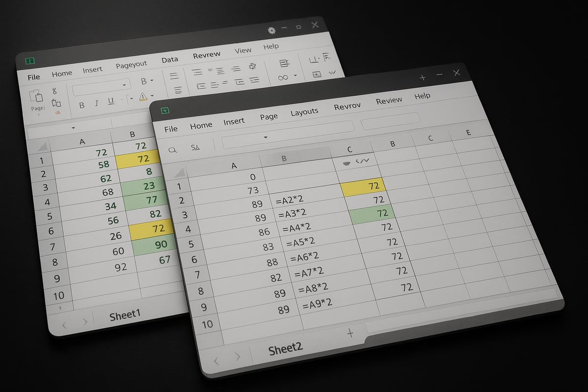This screenshot has width=588, height=392.
Task: Click the sort icon in Sheet2 toolbar
Action: coord(196,147)
